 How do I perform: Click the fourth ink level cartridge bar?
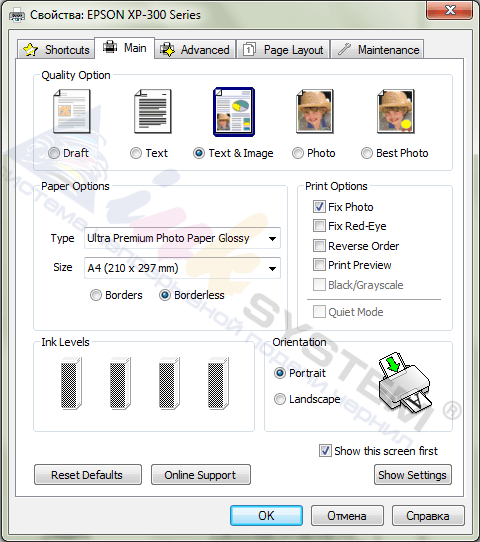click(218, 383)
